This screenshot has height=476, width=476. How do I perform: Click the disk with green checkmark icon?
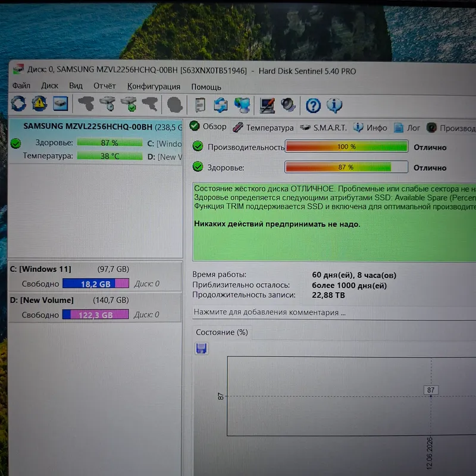point(129,104)
